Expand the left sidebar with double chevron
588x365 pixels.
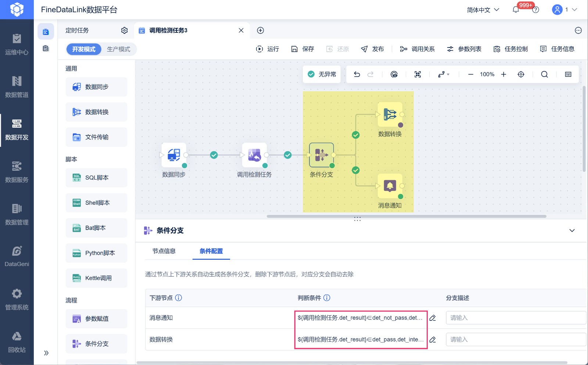pyautogui.click(x=46, y=353)
